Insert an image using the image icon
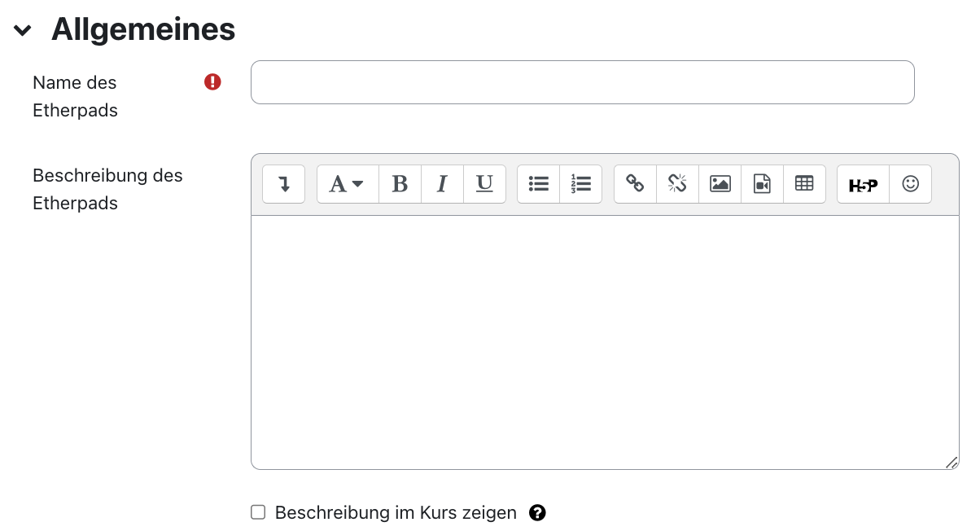This screenshot has width=980, height=531. [720, 184]
